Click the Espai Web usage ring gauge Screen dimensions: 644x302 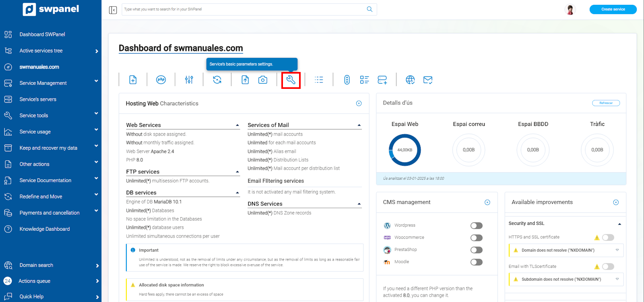[x=405, y=150]
